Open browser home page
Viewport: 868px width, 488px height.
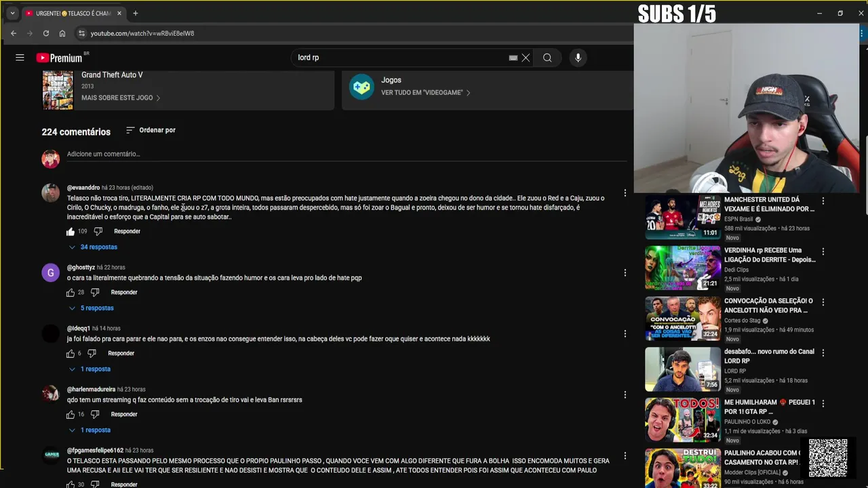click(x=62, y=33)
